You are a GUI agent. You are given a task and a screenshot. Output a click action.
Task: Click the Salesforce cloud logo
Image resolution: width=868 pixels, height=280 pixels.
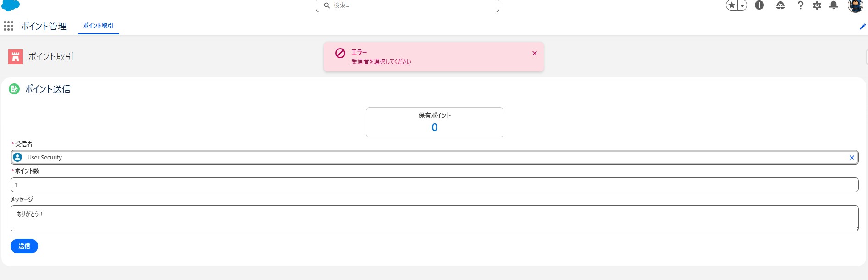pyautogui.click(x=11, y=5)
